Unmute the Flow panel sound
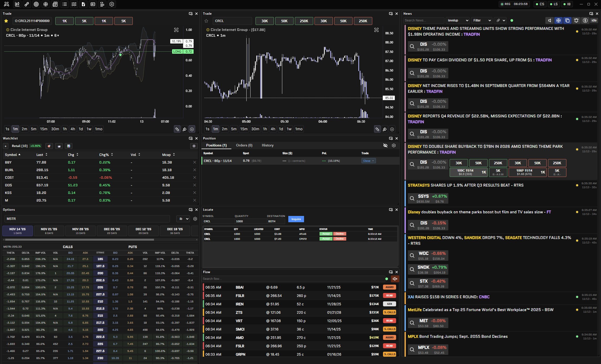 pos(395,279)
